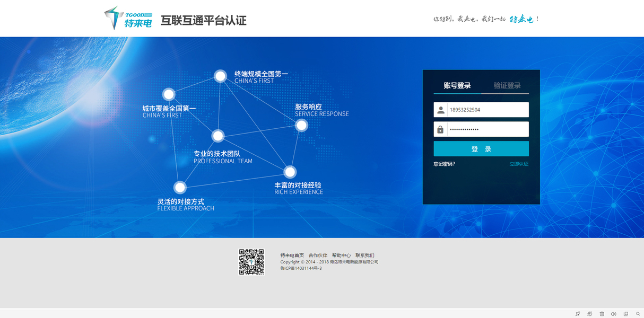Open the 立即认证 link
The width and height of the screenshot is (644, 318).
click(x=519, y=164)
